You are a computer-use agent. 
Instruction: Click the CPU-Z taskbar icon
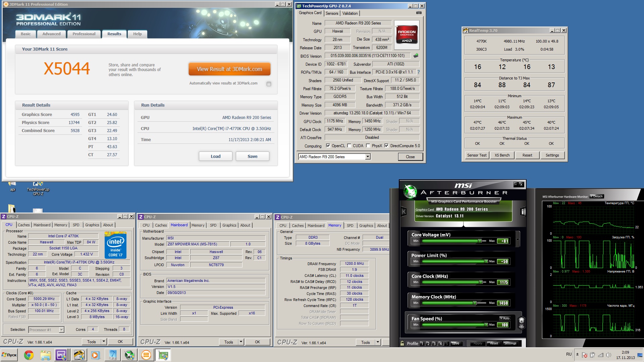(61, 355)
